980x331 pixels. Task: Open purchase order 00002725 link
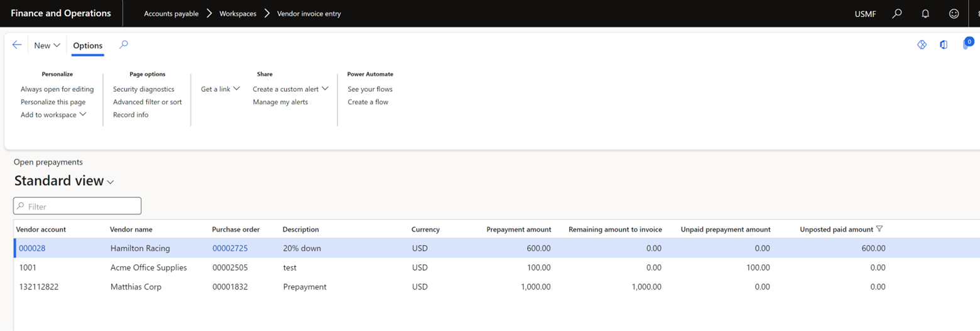point(230,248)
